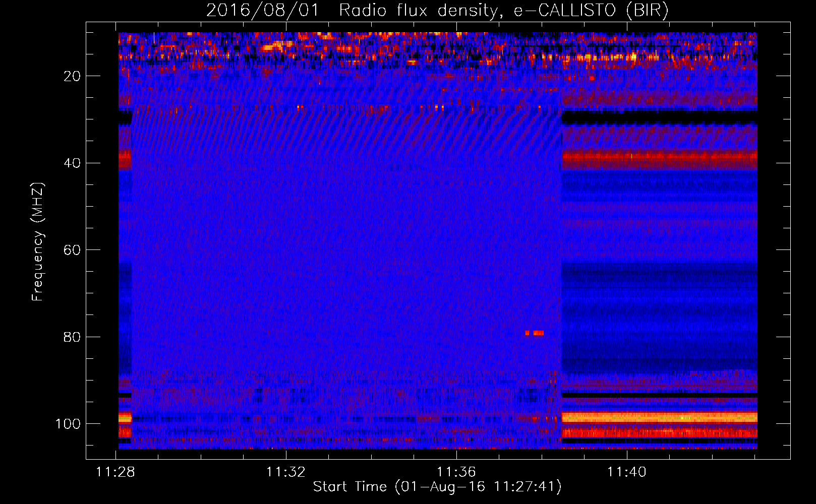Click the '11:40' time tick label
The image size is (816, 504).
pos(626,472)
